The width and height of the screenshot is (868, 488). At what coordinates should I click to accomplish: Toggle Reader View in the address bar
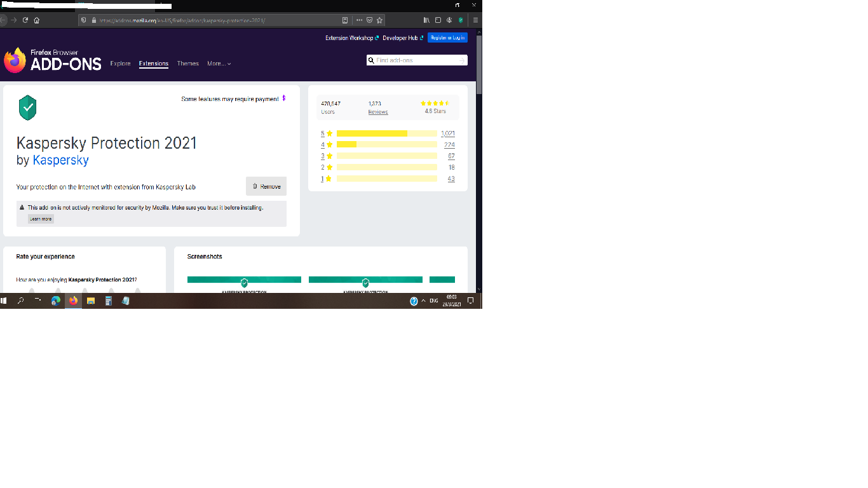pyautogui.click(x=345, y=20)
